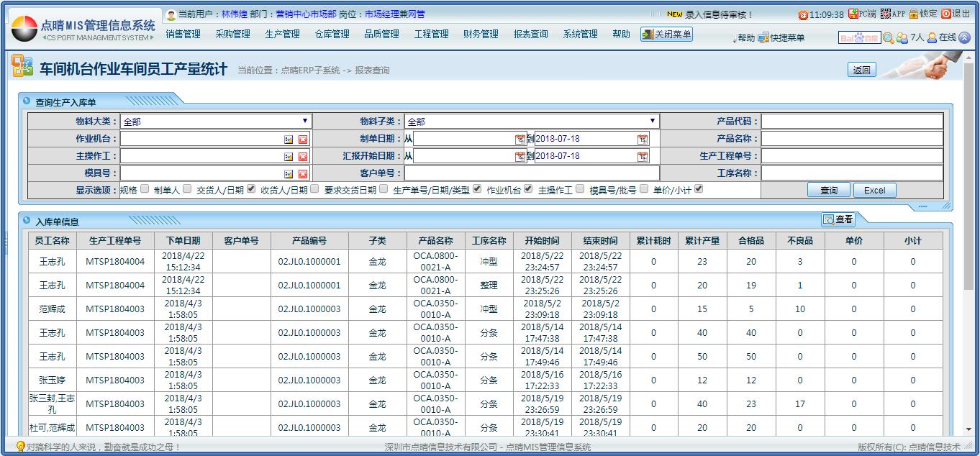
Task: Click the Baidu search logo
Action: click(x=859, y=38)
